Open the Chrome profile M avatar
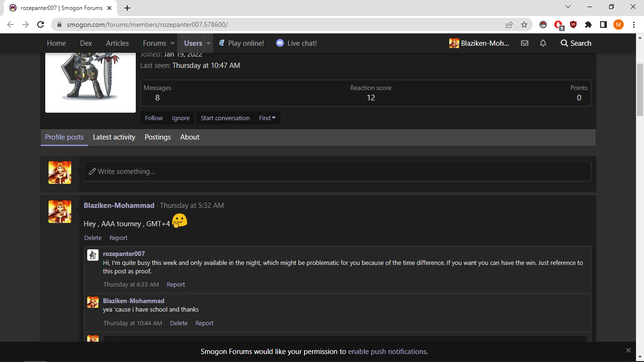Screen dimensions: 644x362 619,25
